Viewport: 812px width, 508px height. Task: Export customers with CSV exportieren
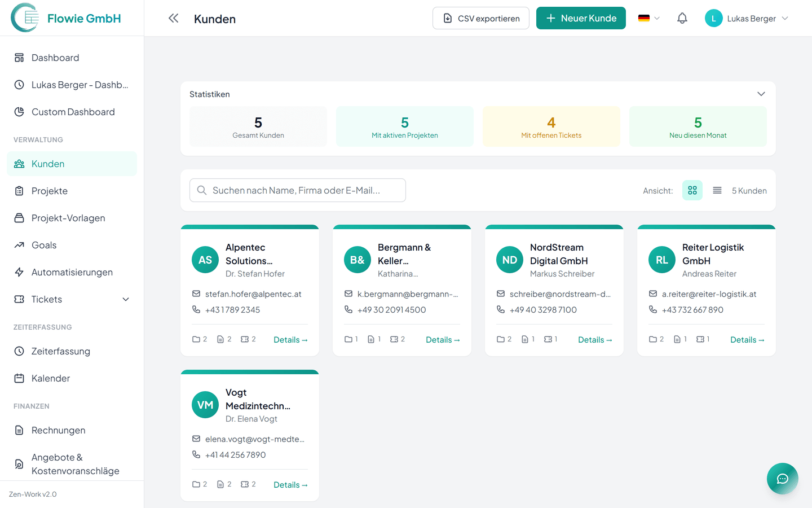point(481,19)
